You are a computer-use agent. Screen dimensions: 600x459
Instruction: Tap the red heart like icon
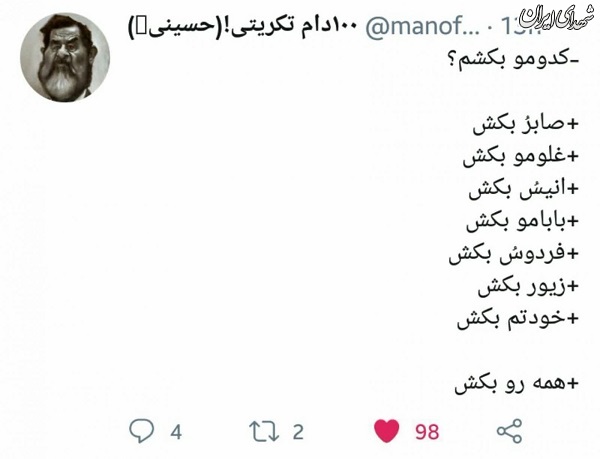(x=386, y=431)
